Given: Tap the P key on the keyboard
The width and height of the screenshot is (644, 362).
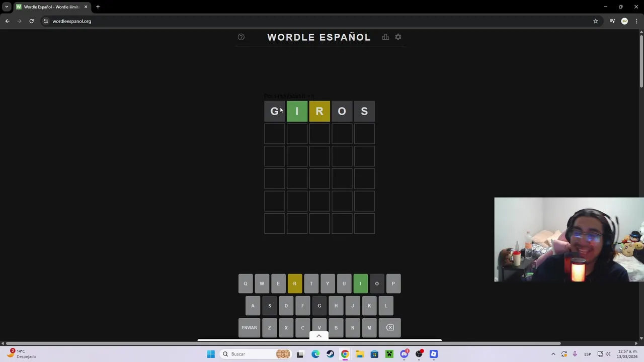Looking at the screenshot, I should point(393,284).
